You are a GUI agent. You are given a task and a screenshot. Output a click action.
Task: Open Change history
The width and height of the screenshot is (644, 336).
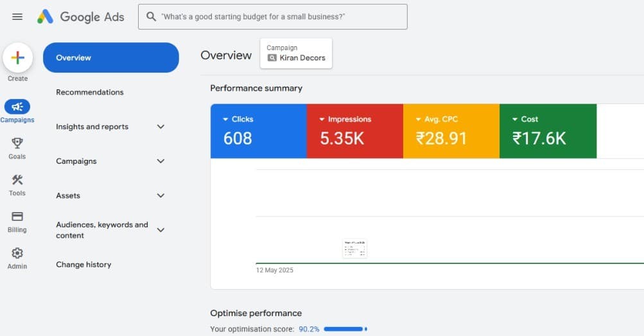pyautogui.click(x=83, y=265)
